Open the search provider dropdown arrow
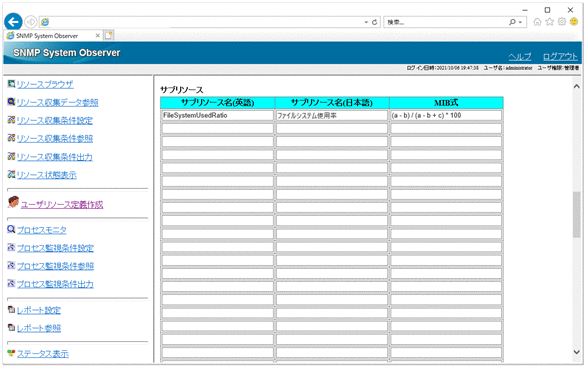This screenshot has width=585, height=367. click(520, 22)
